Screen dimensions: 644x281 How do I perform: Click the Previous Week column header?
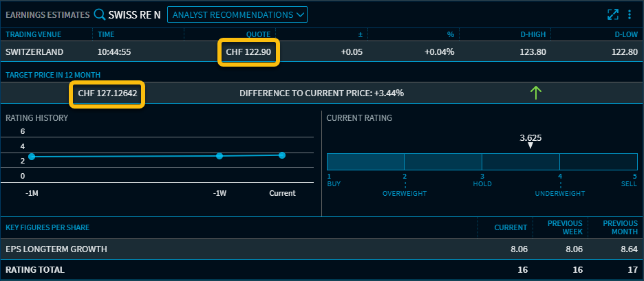(565, 227)
